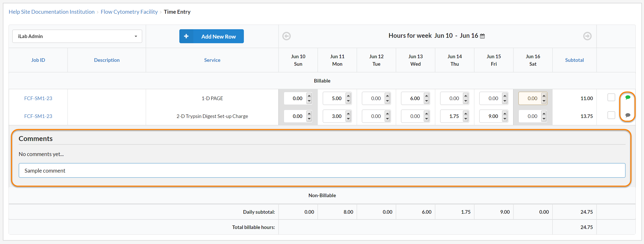Image resolution: width=644 pixels, height=244 pixels.
Task: Click Add New Row button
Action: point(211,36)
